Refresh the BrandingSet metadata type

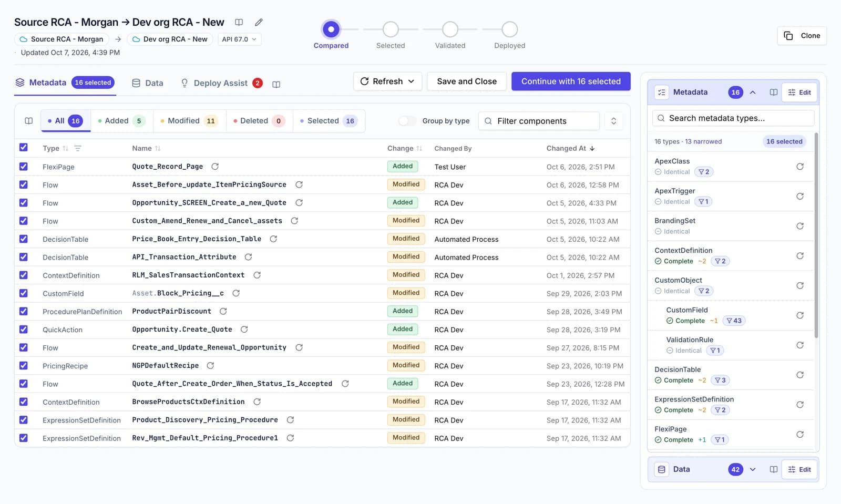tap(800, 226)
